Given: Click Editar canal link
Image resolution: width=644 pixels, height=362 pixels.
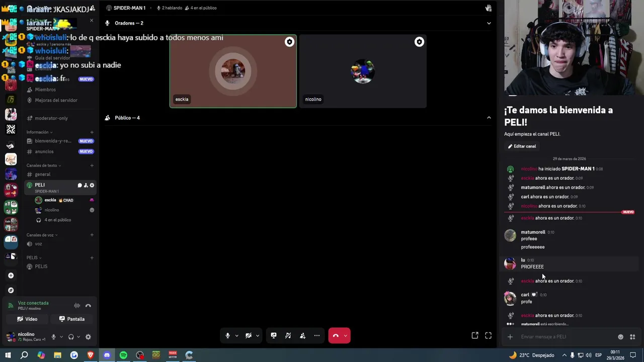Looking at the screenshot, I should coord(522,146).
